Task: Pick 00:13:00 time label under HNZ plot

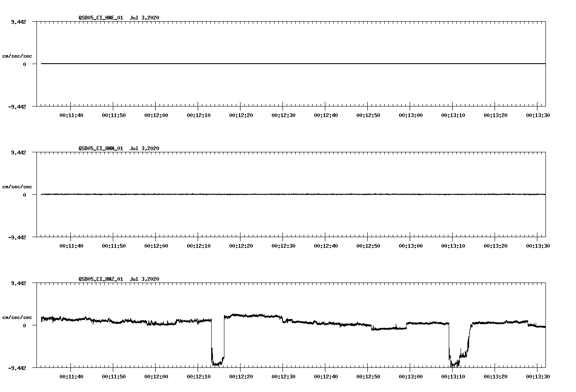Action: pyautogui.click(x=411, y=377)
